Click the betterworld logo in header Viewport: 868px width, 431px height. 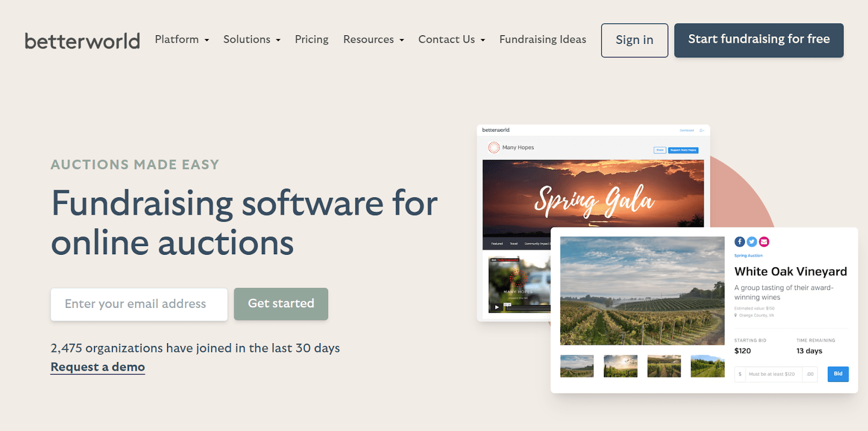[82, 41]
